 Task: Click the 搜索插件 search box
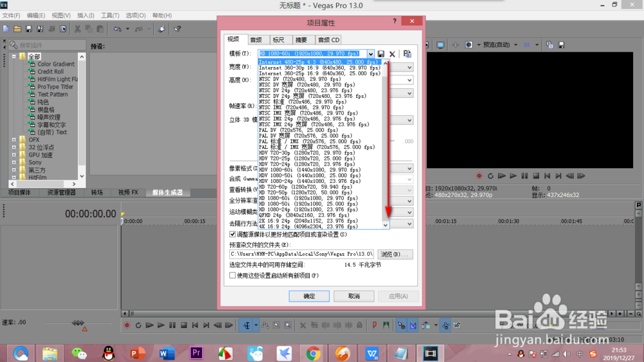[x=47, y=45]
